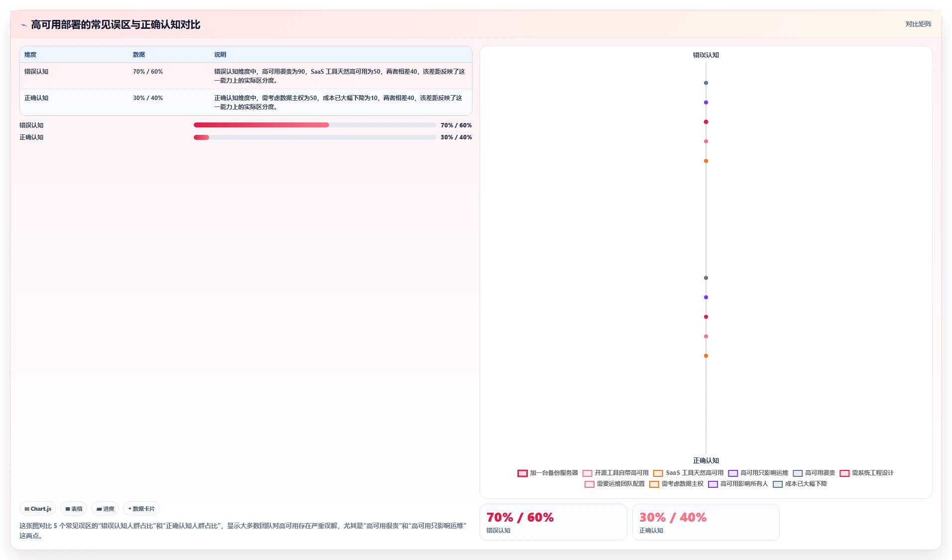Click the 表格 tag chip
The image size is (952, 560).
pos(74,509)
